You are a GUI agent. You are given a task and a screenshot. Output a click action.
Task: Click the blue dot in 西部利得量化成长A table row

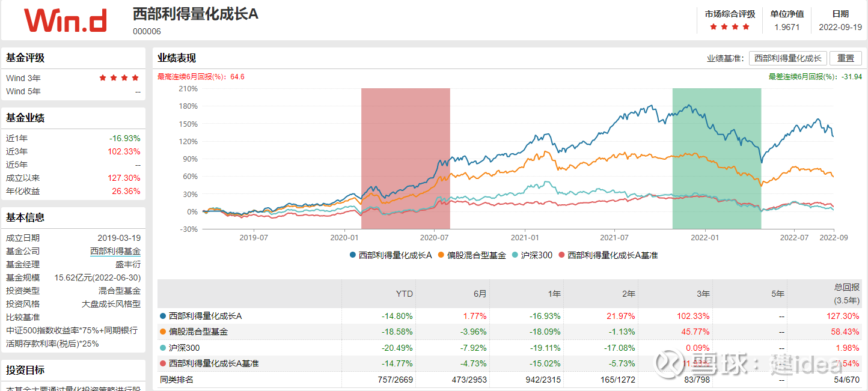pos(163,316)
